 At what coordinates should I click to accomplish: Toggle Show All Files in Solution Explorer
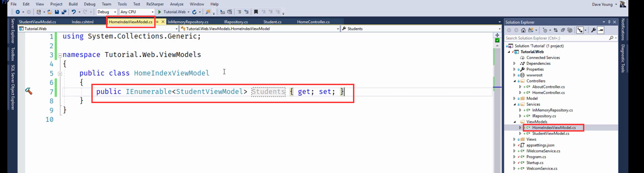[570, 30]
